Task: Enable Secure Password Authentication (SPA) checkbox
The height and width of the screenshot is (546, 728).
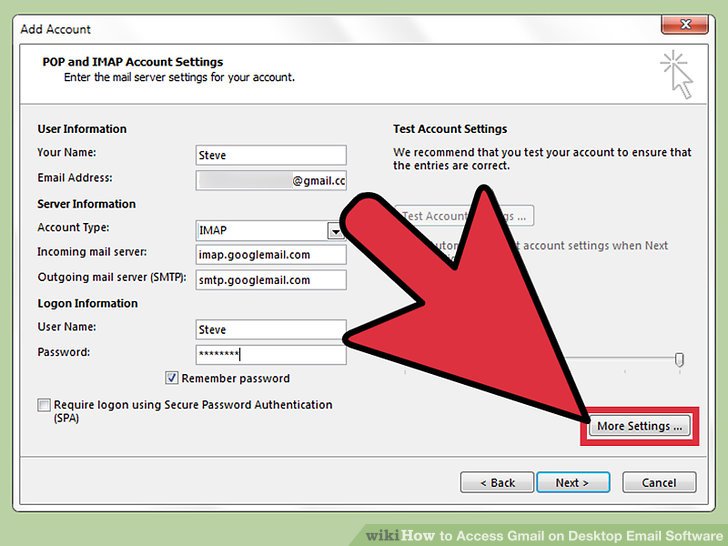Action: click(x=44, y=405)
